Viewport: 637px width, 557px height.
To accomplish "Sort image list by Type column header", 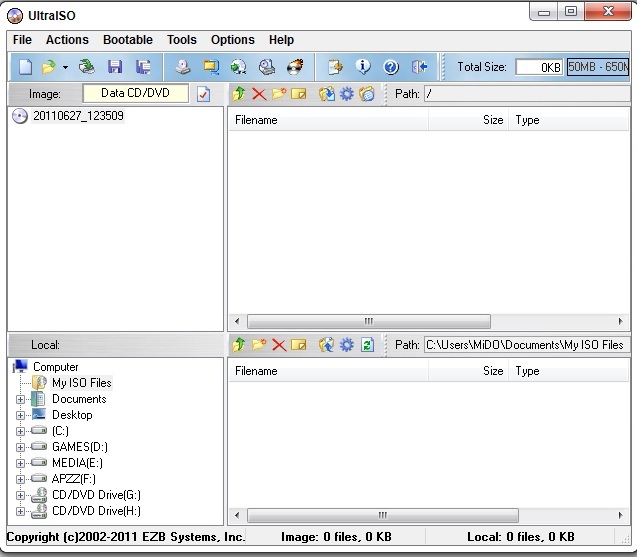I will (568, 120).
